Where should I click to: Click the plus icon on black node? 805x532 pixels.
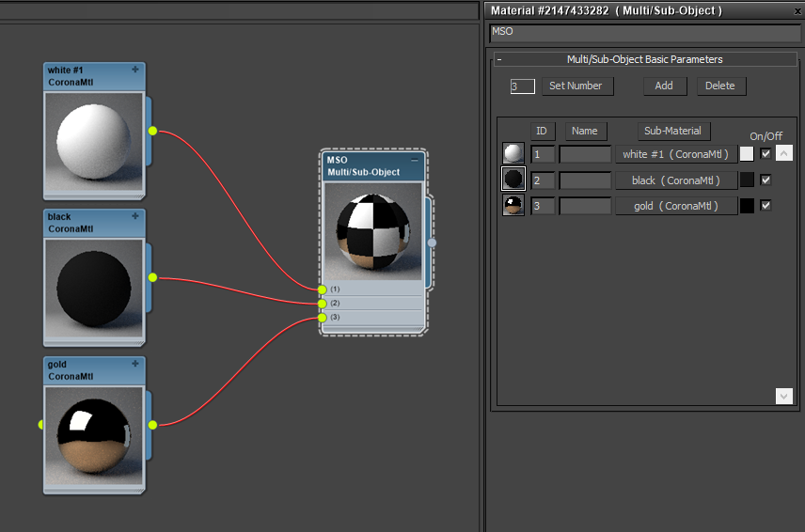click(x=135, y=216)
